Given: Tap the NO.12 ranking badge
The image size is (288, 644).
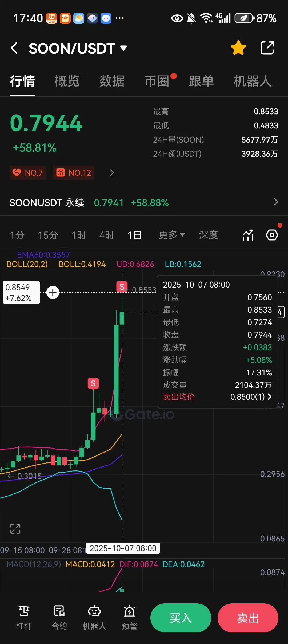Looking at the screenshot, I should tap(73, 172).
